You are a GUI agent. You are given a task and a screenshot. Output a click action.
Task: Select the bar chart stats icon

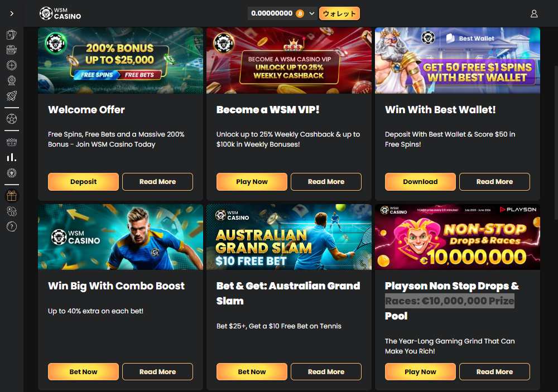click(12, 157)
